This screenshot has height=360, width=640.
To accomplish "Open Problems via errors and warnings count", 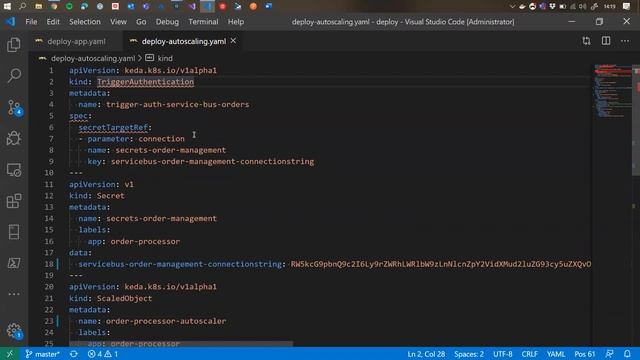I will point(103,354).
